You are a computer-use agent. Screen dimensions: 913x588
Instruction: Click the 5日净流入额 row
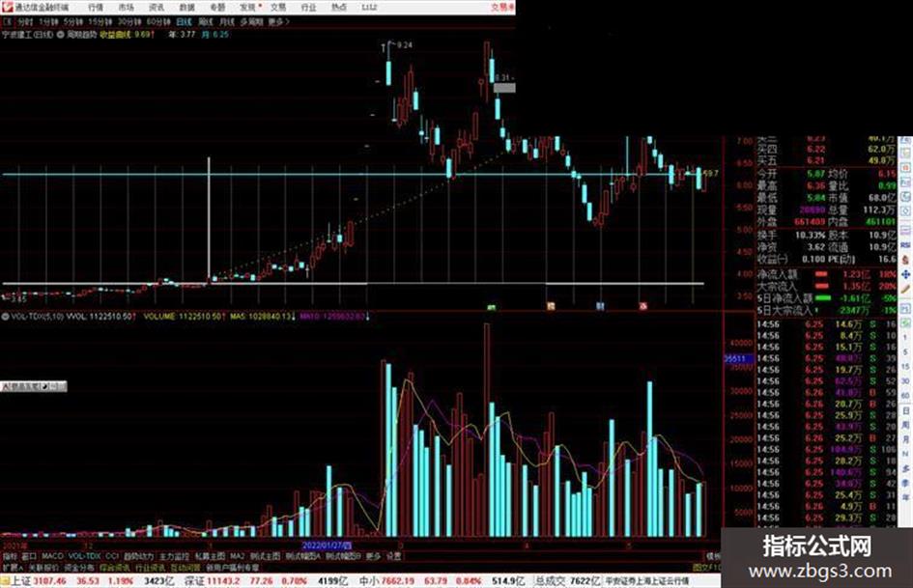click(x=826, y=298)
